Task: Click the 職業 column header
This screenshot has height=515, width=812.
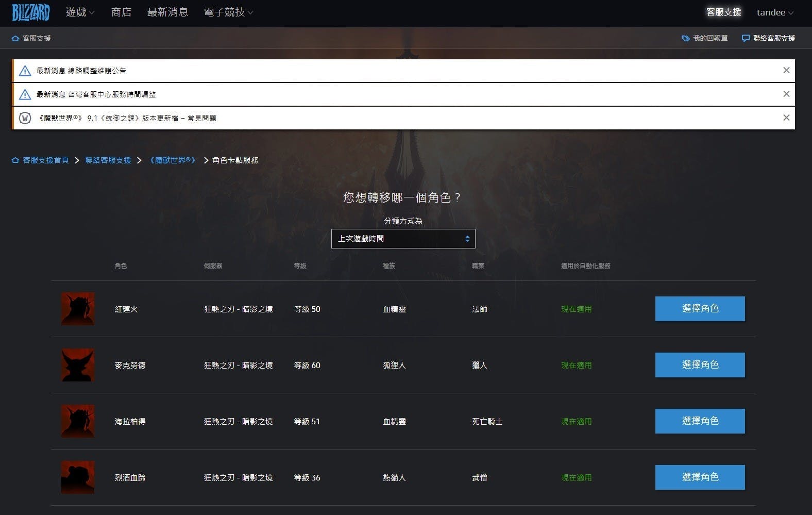Action: pos(478,266)
